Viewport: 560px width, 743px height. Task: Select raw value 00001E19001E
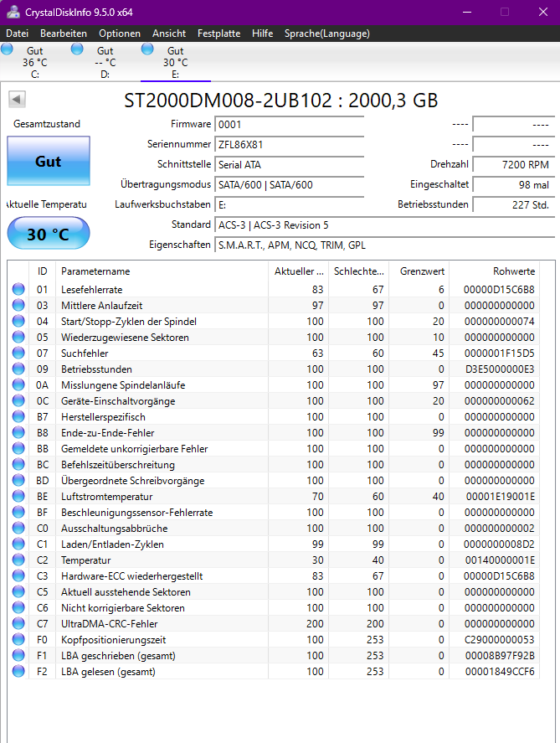501,497
